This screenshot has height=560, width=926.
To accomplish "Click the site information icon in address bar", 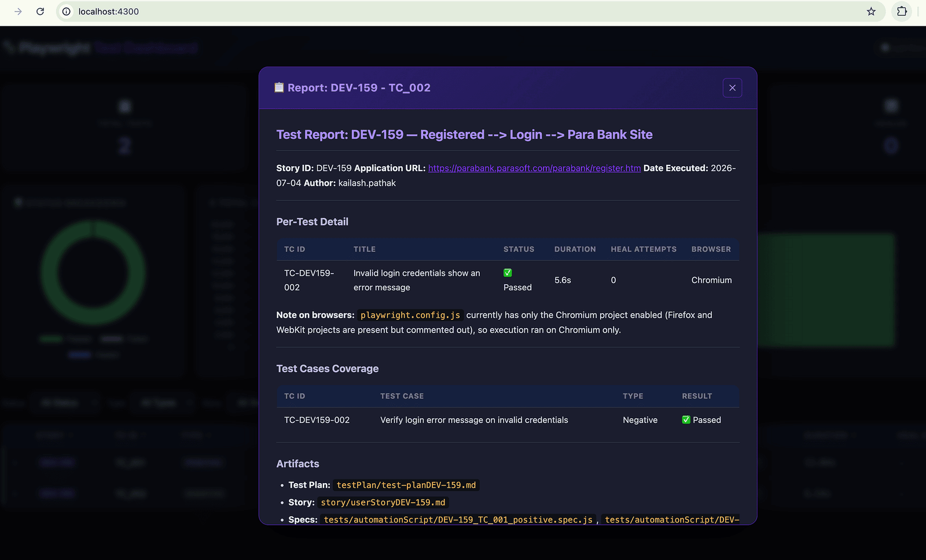I will (67, 12).
